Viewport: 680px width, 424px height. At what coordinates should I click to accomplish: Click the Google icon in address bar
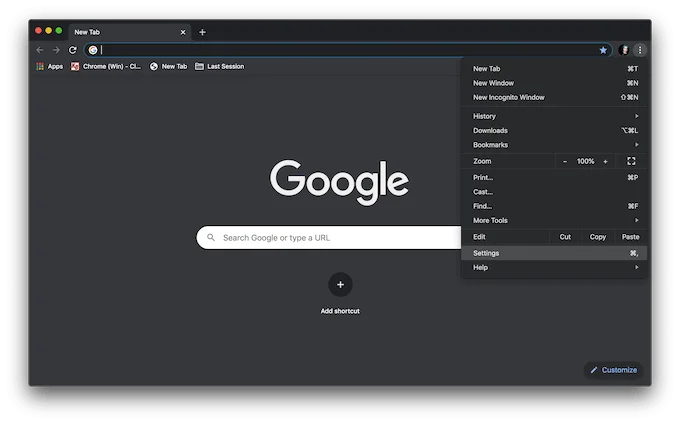coord(93,50)
